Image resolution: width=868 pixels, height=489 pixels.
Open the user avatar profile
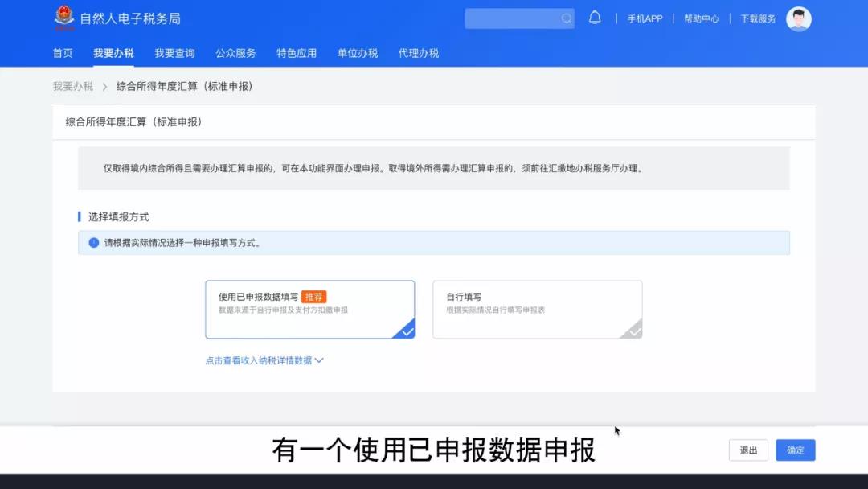click(x=798, y=18)
